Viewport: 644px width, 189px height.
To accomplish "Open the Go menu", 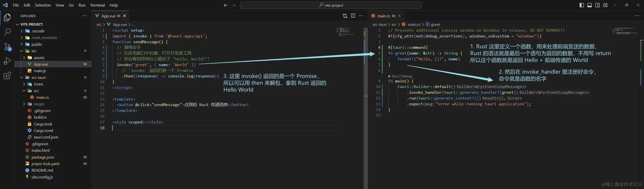I will 71,5.
